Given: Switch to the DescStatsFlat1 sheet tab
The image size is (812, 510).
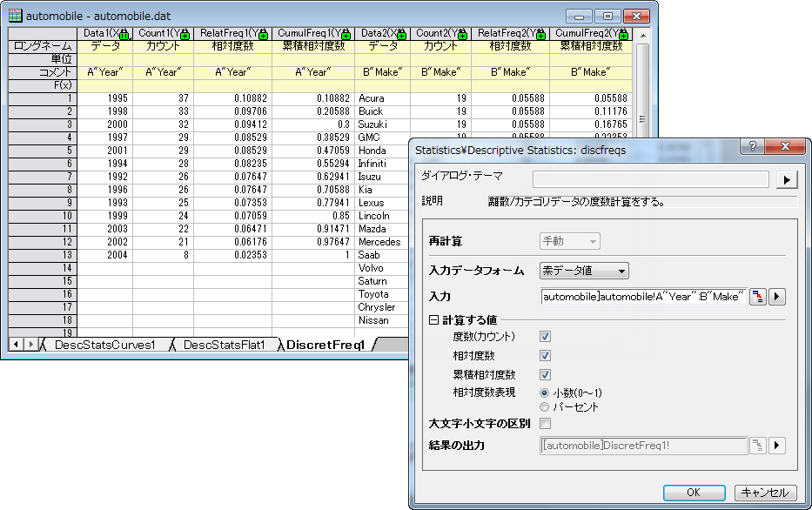Looking at the screenshot, I should [225, 345].
